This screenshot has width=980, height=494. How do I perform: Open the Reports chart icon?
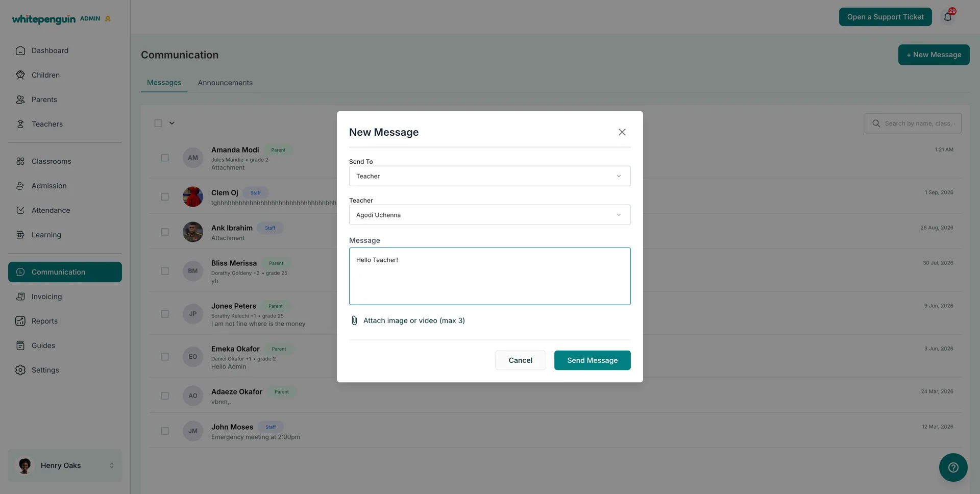point(20,321)
